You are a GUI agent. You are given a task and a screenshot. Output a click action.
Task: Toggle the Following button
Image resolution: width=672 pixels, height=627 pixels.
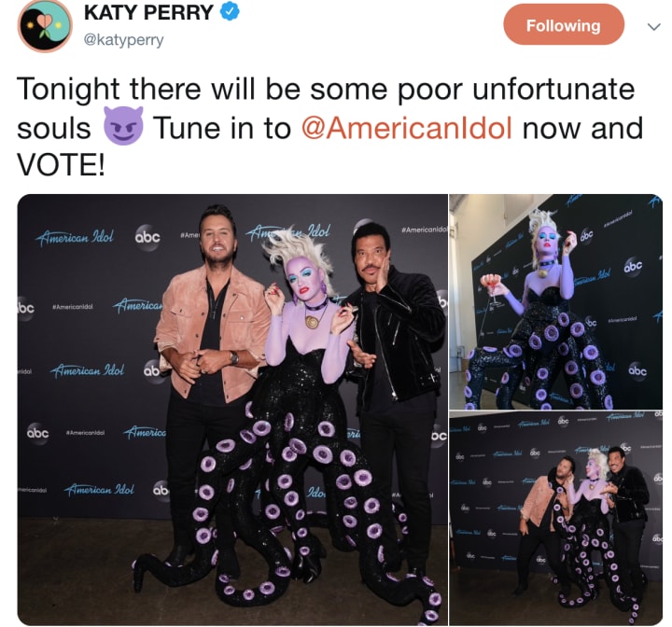pos(563,25)
